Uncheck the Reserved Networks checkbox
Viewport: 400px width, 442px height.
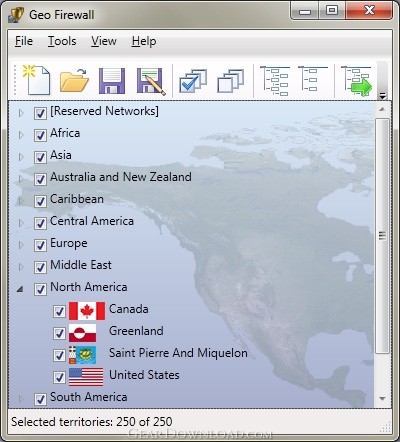tap(40, 113)
